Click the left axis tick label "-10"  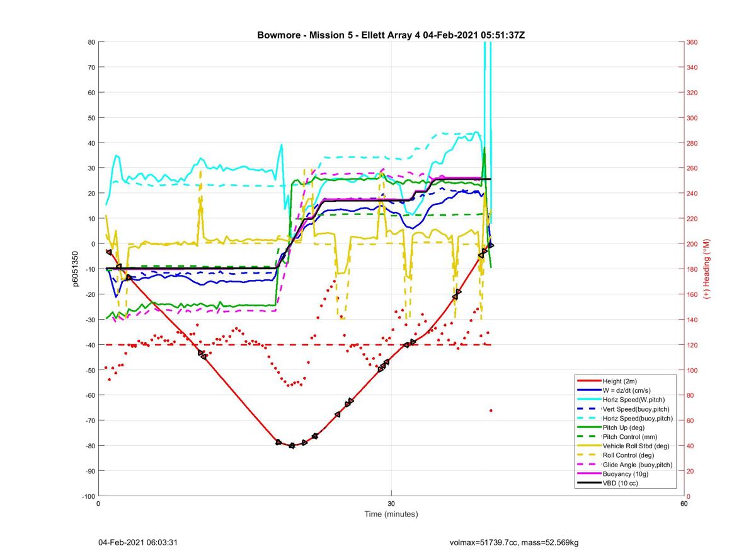pos(89,269)
